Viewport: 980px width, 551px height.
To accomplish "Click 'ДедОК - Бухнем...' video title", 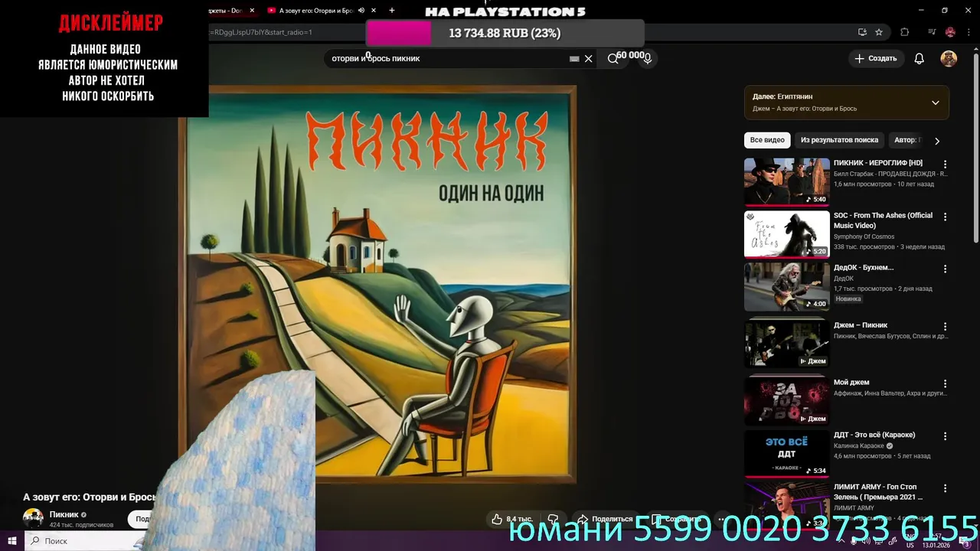I will 864,268.
